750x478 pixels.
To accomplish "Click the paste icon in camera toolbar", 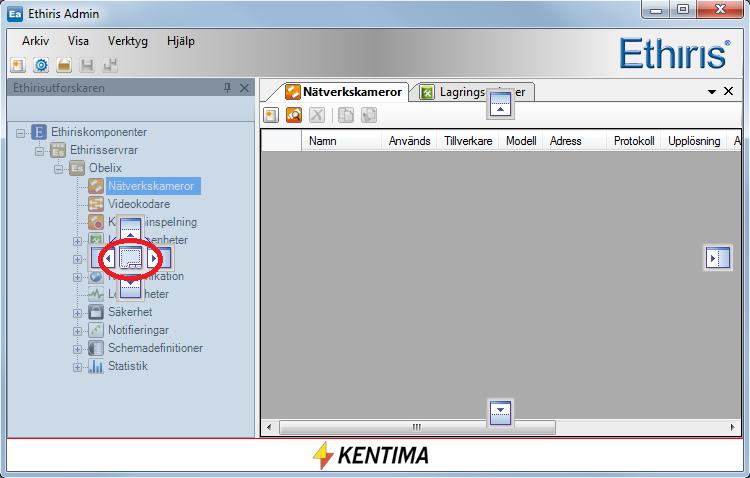I will point(369,115).
